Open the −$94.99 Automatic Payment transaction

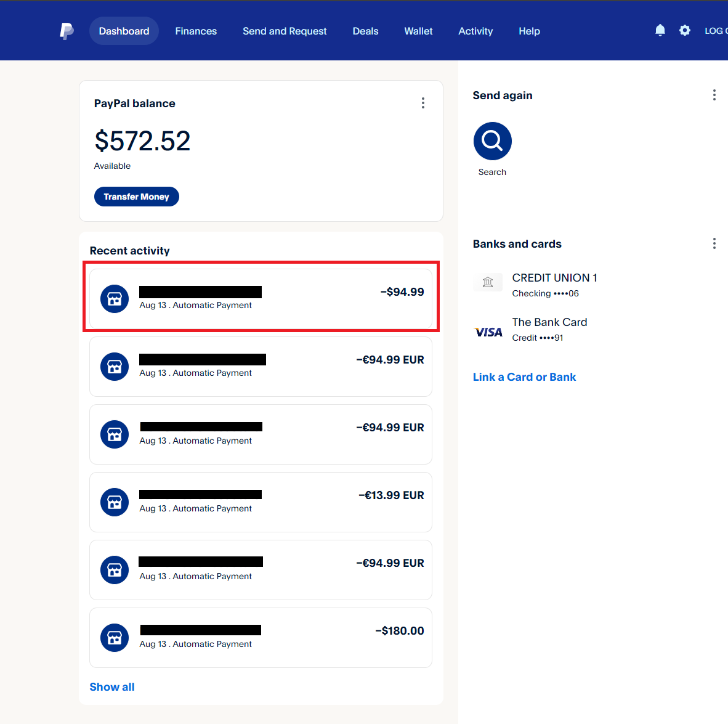pos(261,299)
